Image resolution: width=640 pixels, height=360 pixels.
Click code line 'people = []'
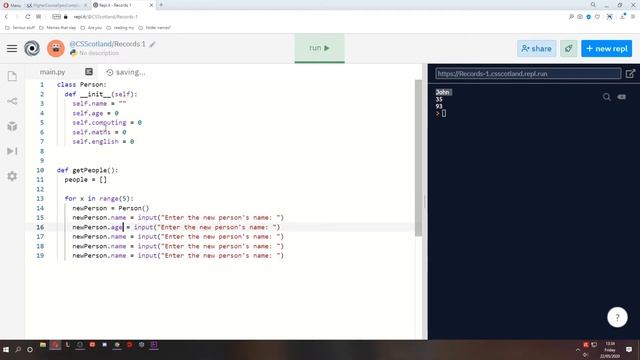click(x=86, y=180)
